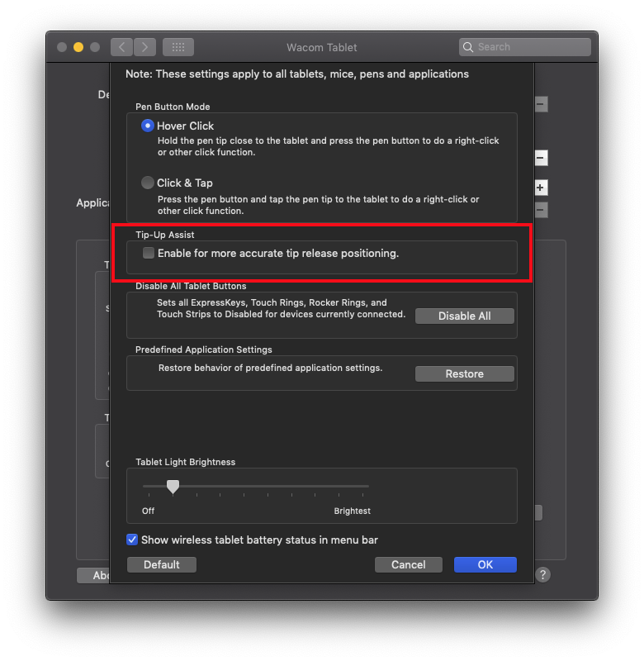Uncheck Show wireless tablet battery status
This screenshot has height=661, width=644.
[x=132, y=540]
